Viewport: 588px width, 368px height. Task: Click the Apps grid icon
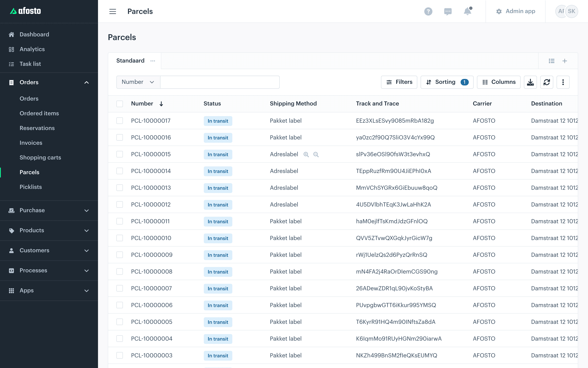point(11,291)
